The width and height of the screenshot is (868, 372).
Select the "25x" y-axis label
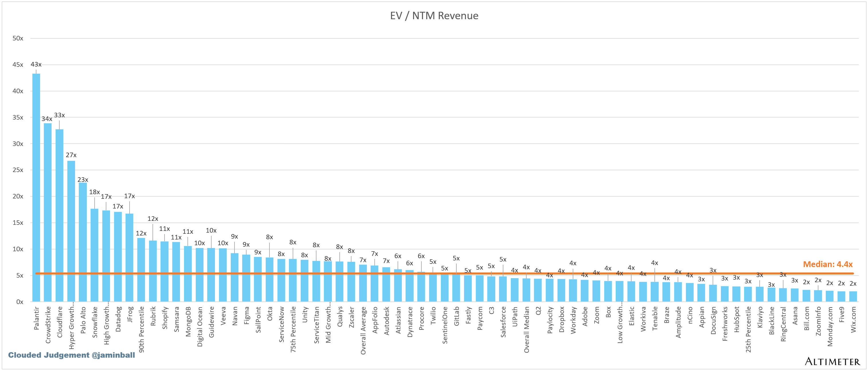tap(18, 170)
